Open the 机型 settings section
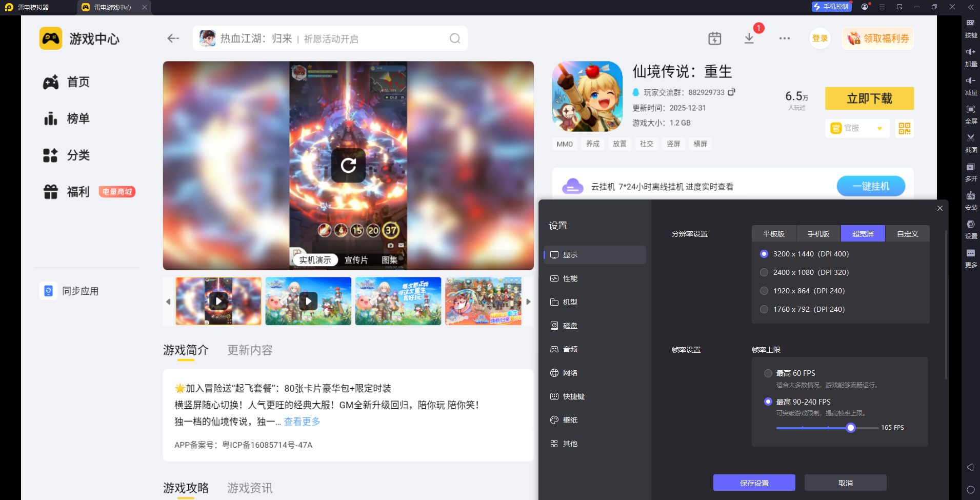Viewport: 980px width, 500px height. point(595,302)
